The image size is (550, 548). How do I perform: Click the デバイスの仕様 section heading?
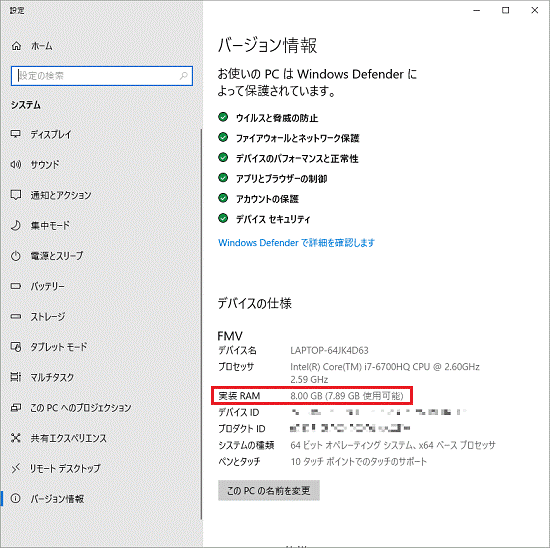[254, 303]
